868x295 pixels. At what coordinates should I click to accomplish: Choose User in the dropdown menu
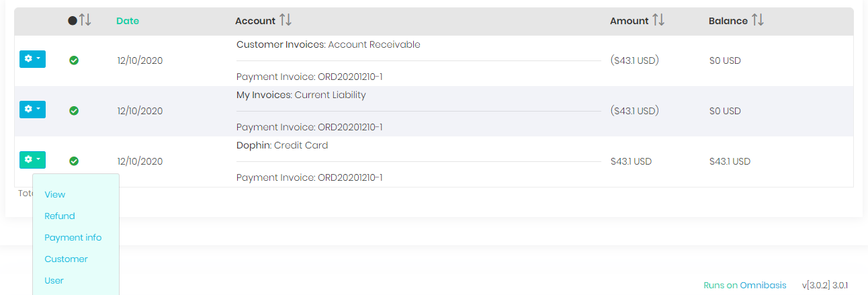(54, 281)
